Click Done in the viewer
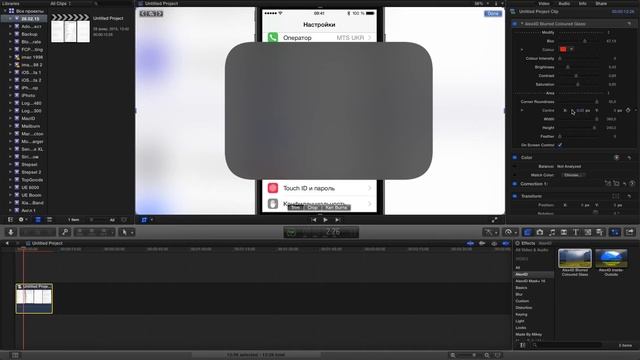The image size is (640, 360). coord(493,13)
